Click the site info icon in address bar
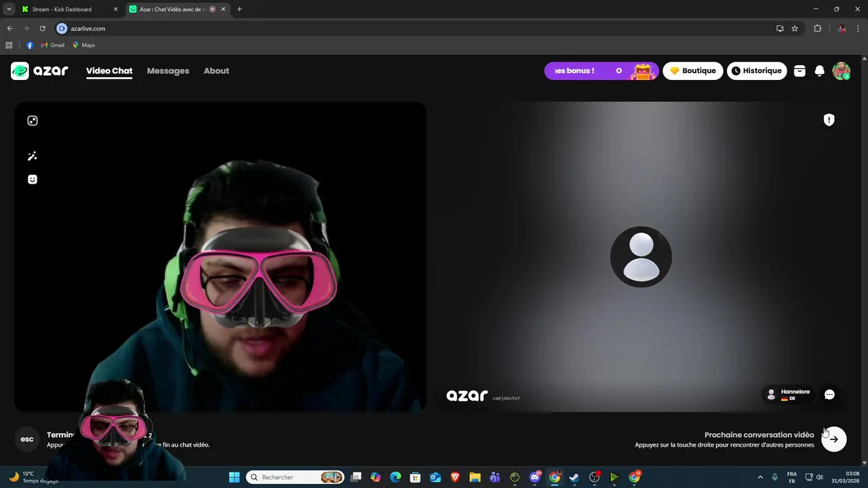Viewport: 868px width, 488px height. (62, 28)
